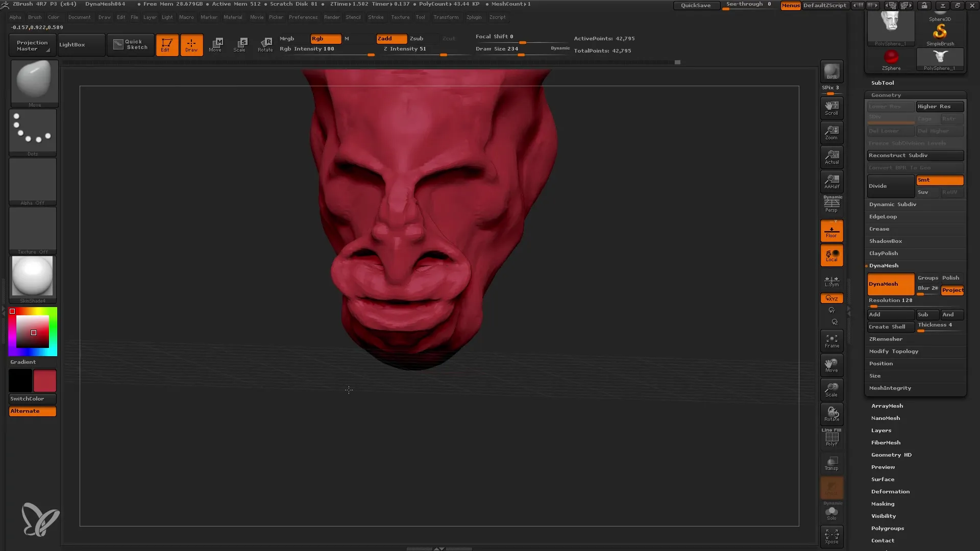The width and height of the screenshot is (980, 551).
Task: Expand the Visibility panel section
Action: point(885,516)
